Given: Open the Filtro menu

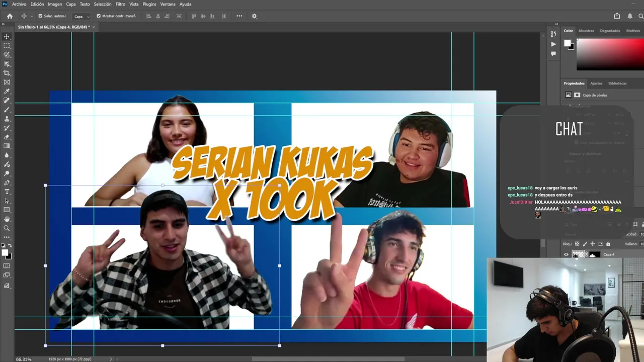Looking at the screenshot, I should coord(120,4).
